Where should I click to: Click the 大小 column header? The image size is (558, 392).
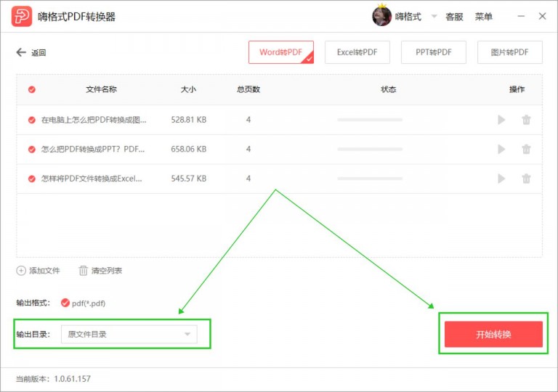coord(188,89)
